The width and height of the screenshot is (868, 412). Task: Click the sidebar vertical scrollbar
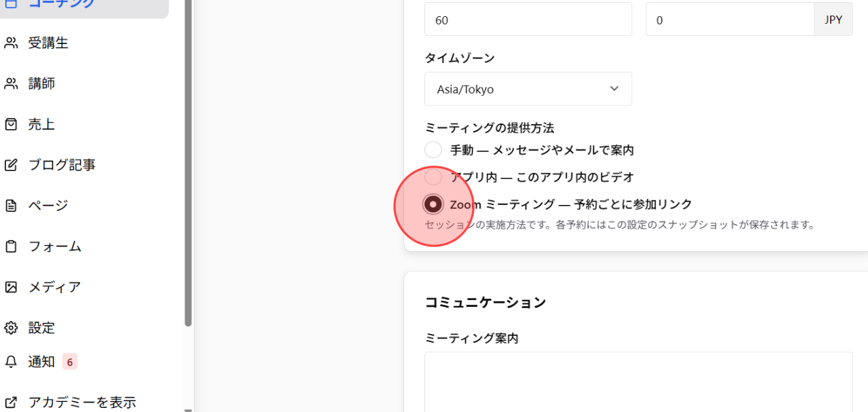pyautogui.click(x=189, y=163)
